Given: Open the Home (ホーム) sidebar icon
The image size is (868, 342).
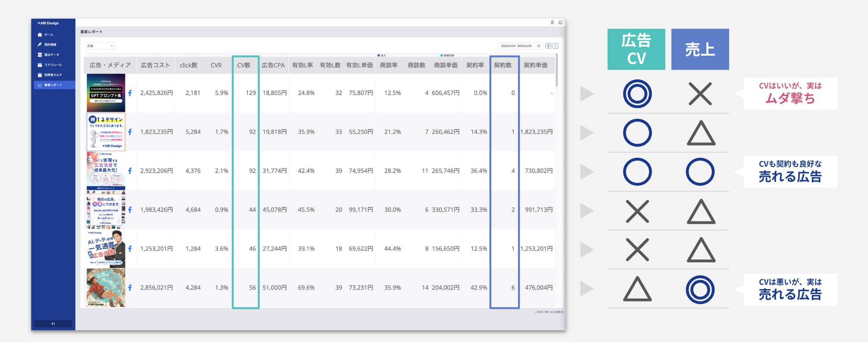Looking at the screenshot, I should coord(40,35).
